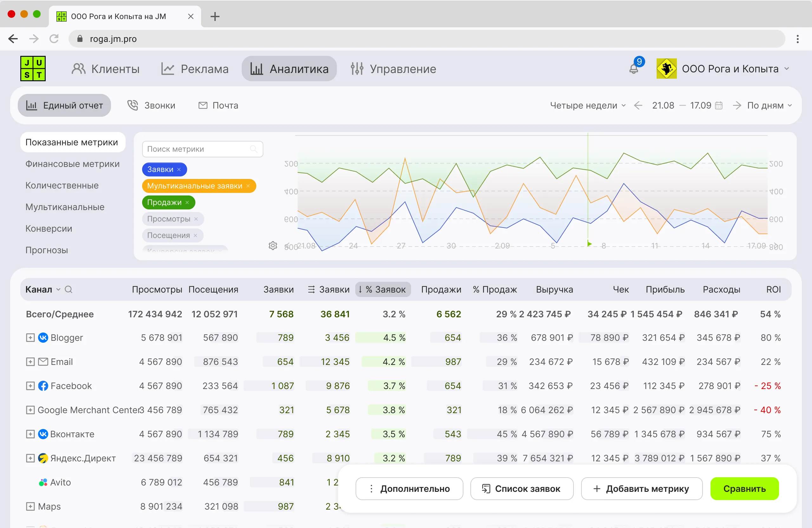Open the Четыре недели period dropdown
812x528 pixels.
click(587, 105)
